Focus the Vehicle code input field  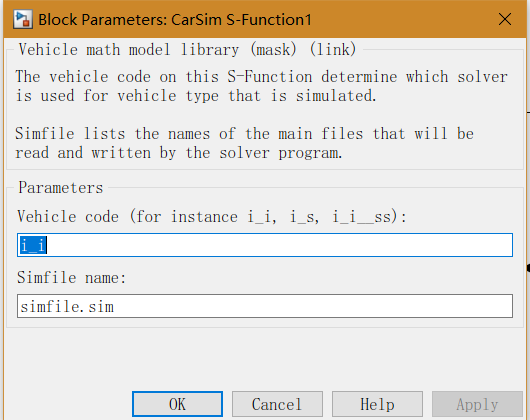point(265,245)
